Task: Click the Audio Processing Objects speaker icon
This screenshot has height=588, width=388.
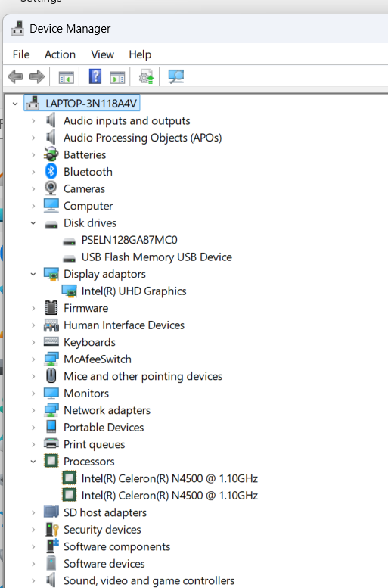Action: [x=51, y=137]
